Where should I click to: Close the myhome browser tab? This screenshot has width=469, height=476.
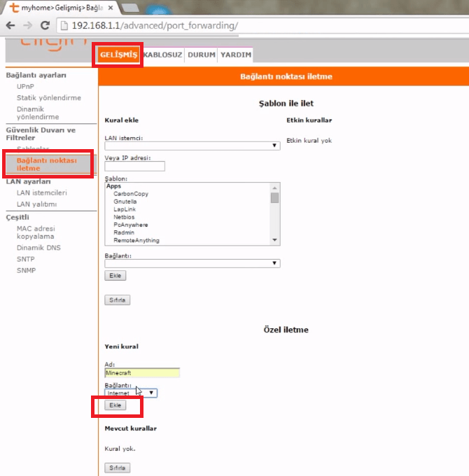click(x=111, y=8)
